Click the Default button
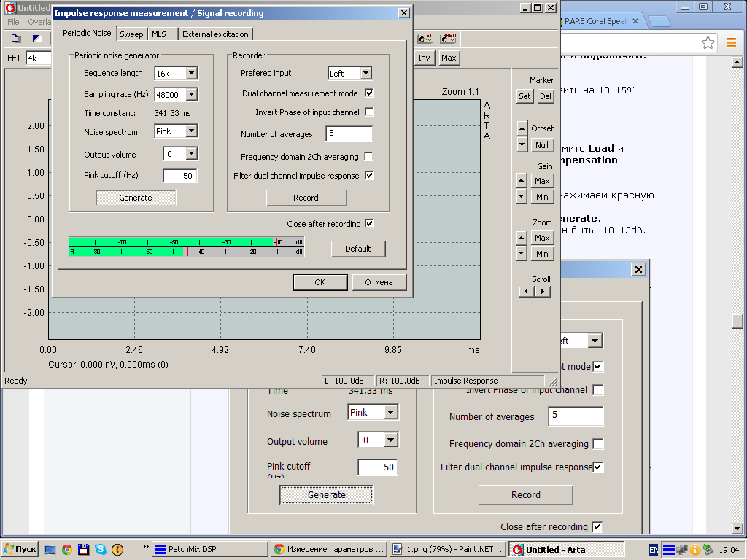This screenshot has width=747, height=560. pyautogui.click(x=358, y=249)
